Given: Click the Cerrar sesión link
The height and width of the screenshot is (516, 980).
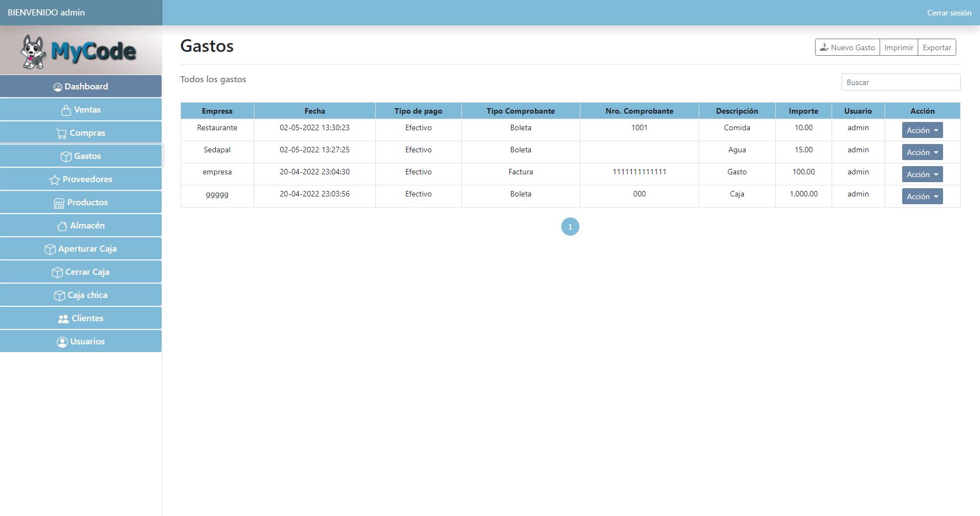Looking at the screenshot, I should coord(949,13).
